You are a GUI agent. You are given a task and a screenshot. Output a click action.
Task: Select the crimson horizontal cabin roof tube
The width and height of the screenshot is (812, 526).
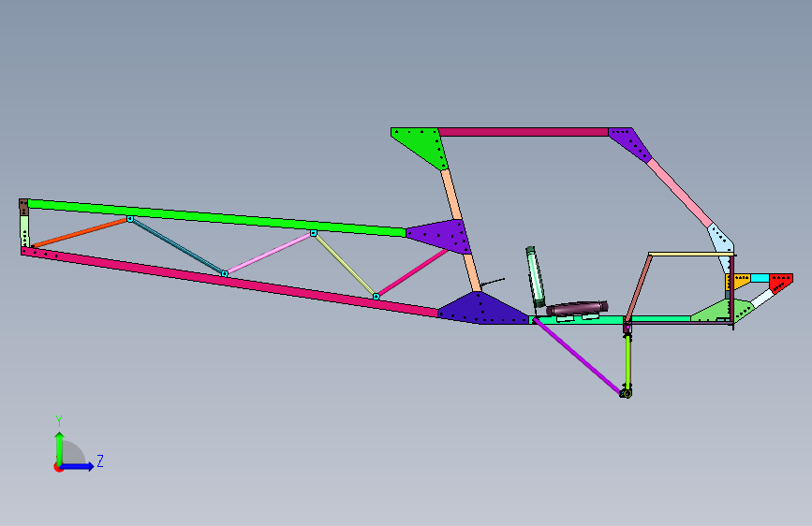523,133
